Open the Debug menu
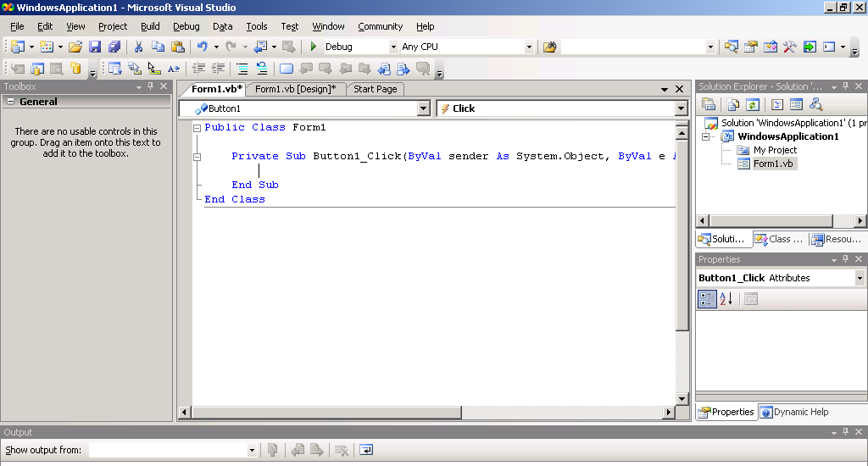 186,26
